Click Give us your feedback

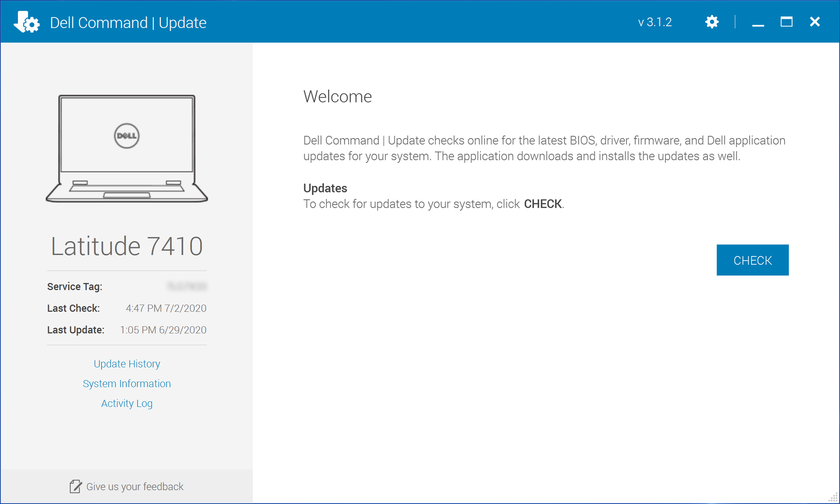point(135,486)
